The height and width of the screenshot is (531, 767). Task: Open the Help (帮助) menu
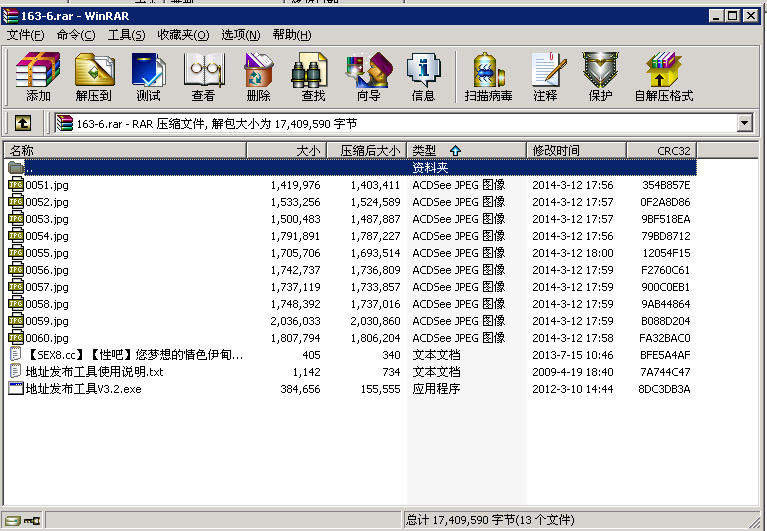click(292, 35)
